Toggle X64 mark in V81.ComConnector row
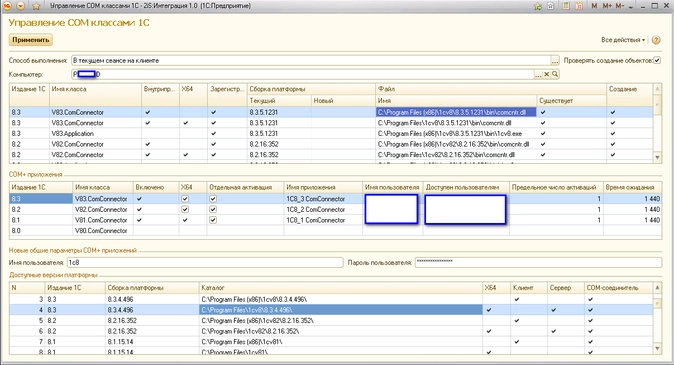The width and height of the screenshot is (674, 365). 185,220
